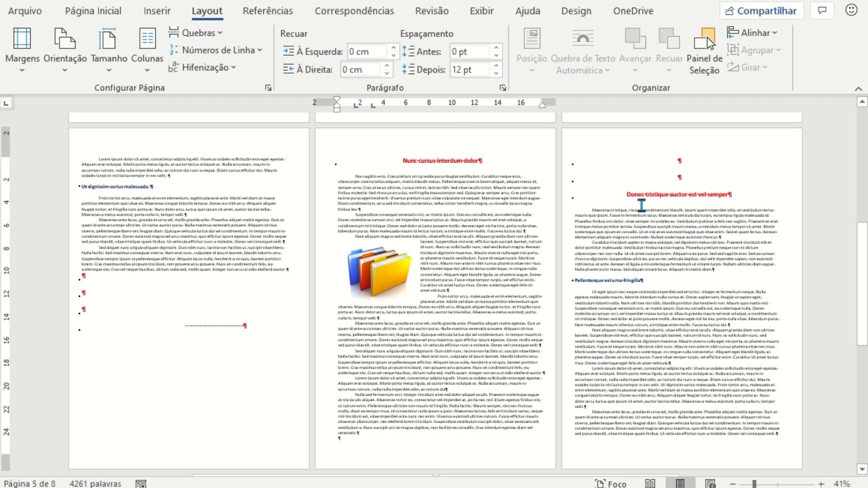Click Página 5 de 8 in the status bar

tap(30, 483)
